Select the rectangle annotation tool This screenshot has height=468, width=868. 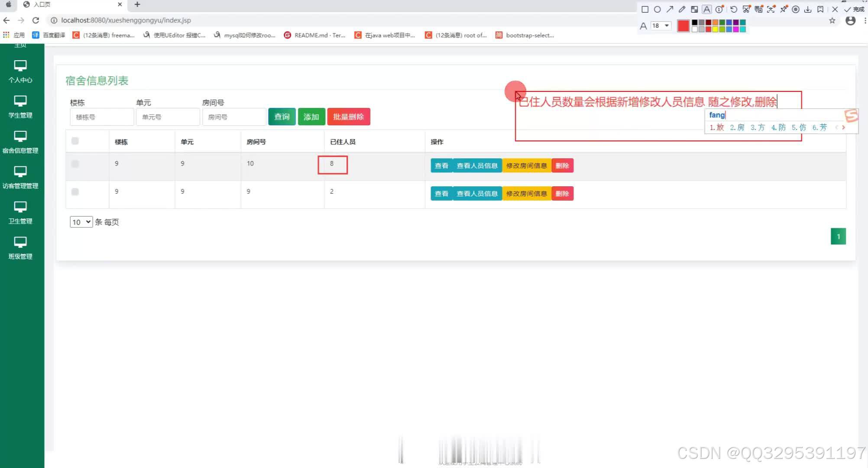click(x=645, y=9)
